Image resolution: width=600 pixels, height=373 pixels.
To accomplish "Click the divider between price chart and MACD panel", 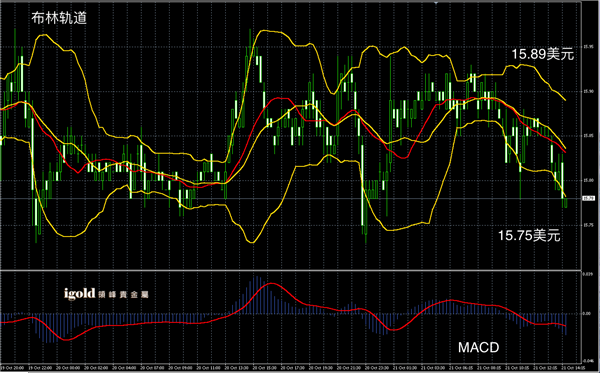I will pyautogui.click(x=291, y=270).
